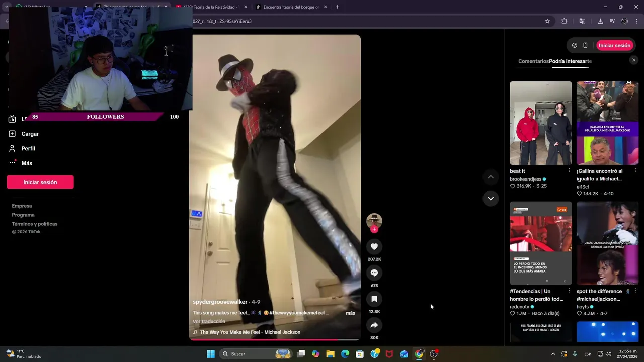Open the browser extensions puzzle icon
Image resolution: width=644 pixels, height=362 pixels.
click(x=564, y=21)
